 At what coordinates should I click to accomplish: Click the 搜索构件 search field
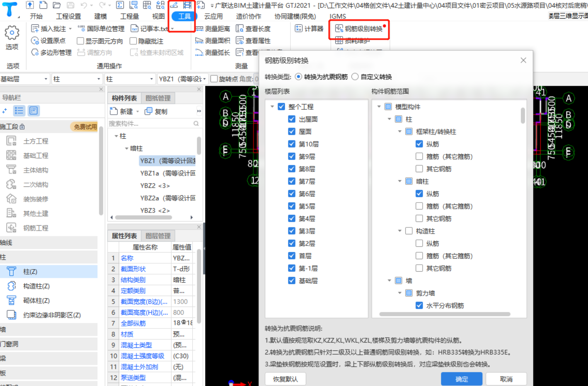pos(154,123)
